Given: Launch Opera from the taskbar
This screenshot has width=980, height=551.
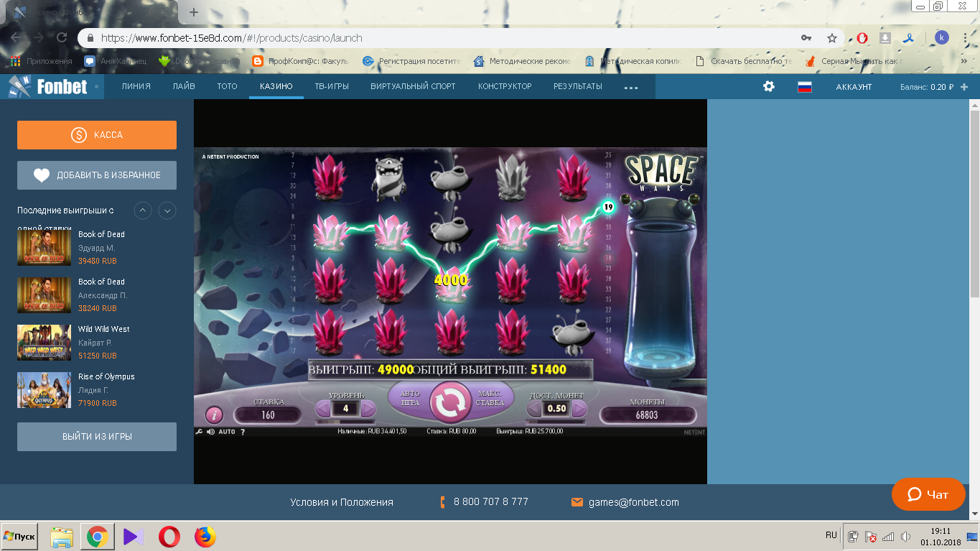Looking at the screenshot, I should click(169, 537).
